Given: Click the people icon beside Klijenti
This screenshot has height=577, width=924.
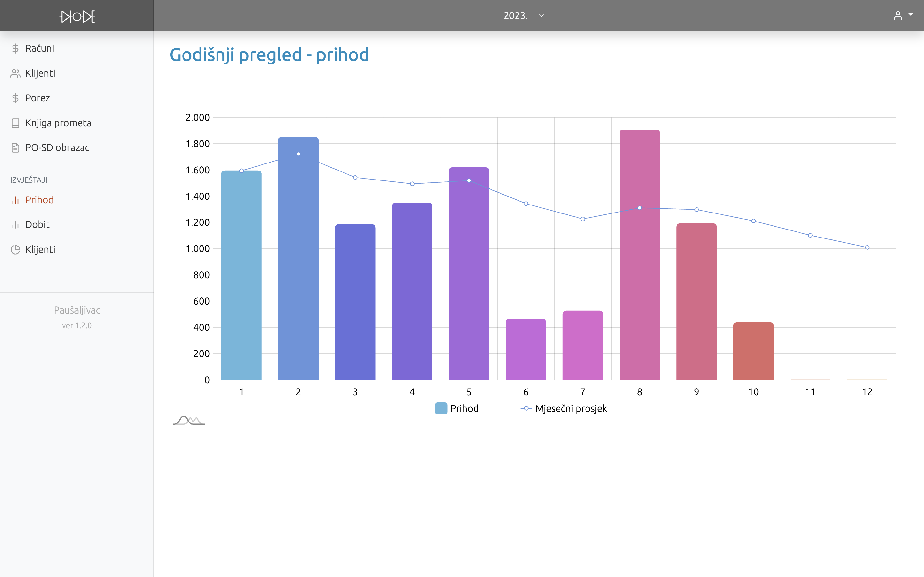Looking at the screenshot, I should (15, 73).
